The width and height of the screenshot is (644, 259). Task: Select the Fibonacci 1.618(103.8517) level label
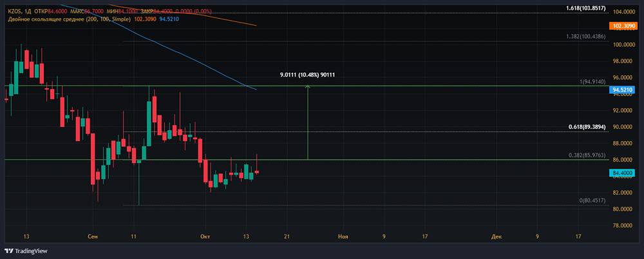585,8
